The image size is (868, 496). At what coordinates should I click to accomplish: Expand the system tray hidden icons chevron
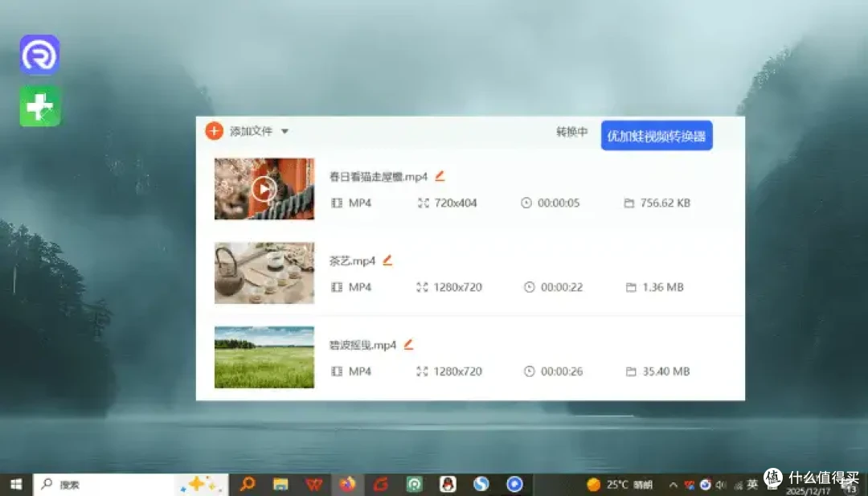coord(674,485)
